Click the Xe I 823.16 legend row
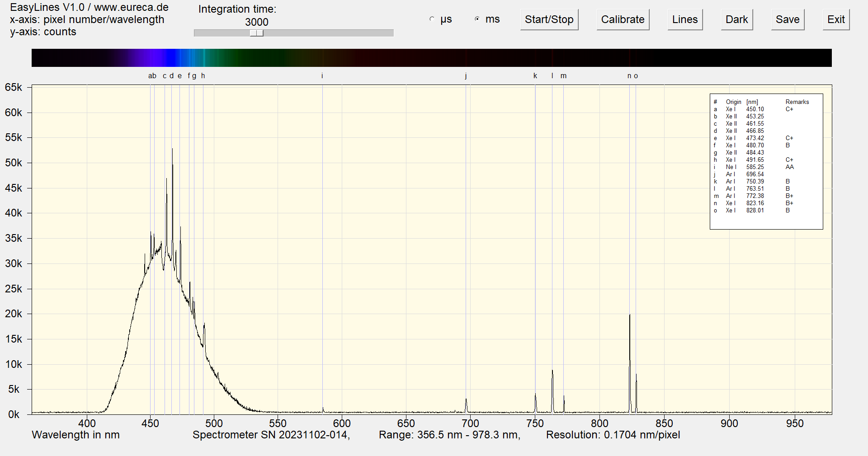The width and height of the screenshot is (868, 456). coord(754,203)
